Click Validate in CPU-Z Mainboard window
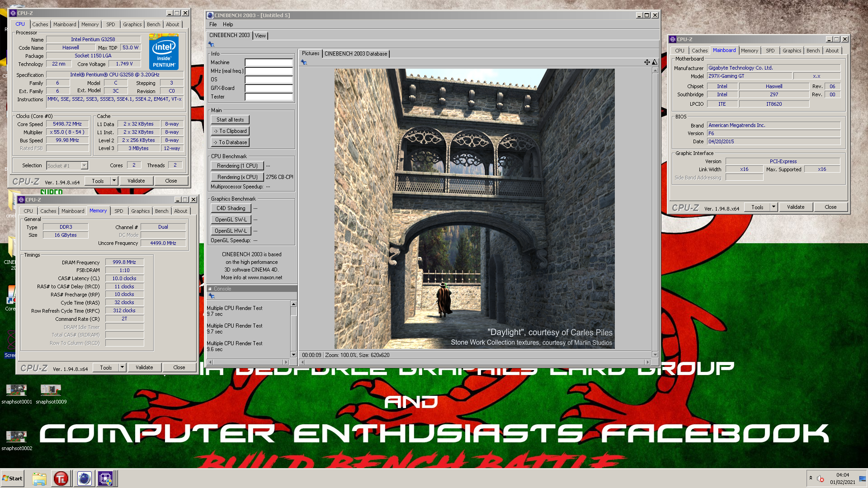Screen dimensions: 868x488 pos(796,207)
